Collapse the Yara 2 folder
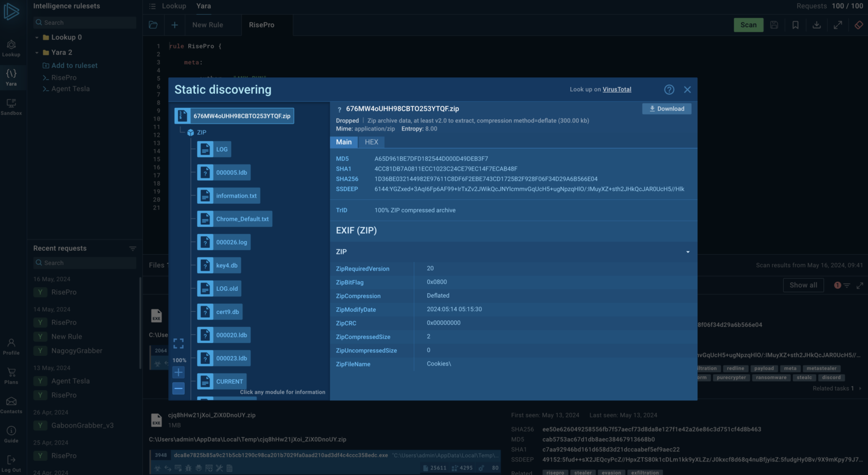868x475 pixels. pyautogui.click(x=37, y=52)
